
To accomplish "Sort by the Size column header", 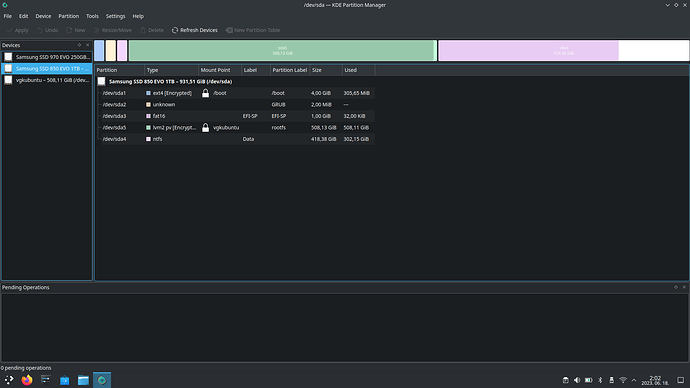I will 326,70.
